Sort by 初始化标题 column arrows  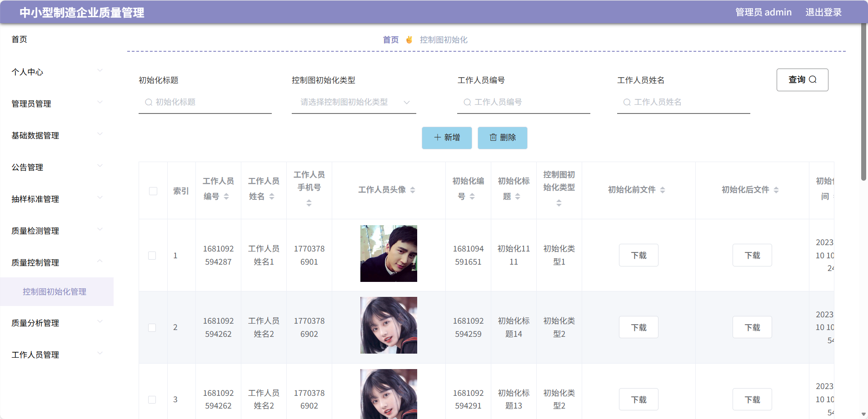click(x=518, y=197)
